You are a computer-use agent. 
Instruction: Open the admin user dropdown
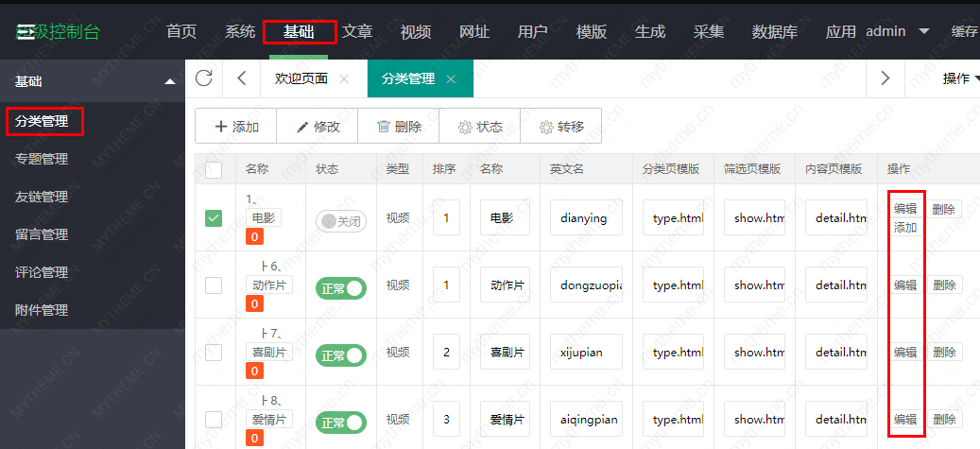[897, 31]
